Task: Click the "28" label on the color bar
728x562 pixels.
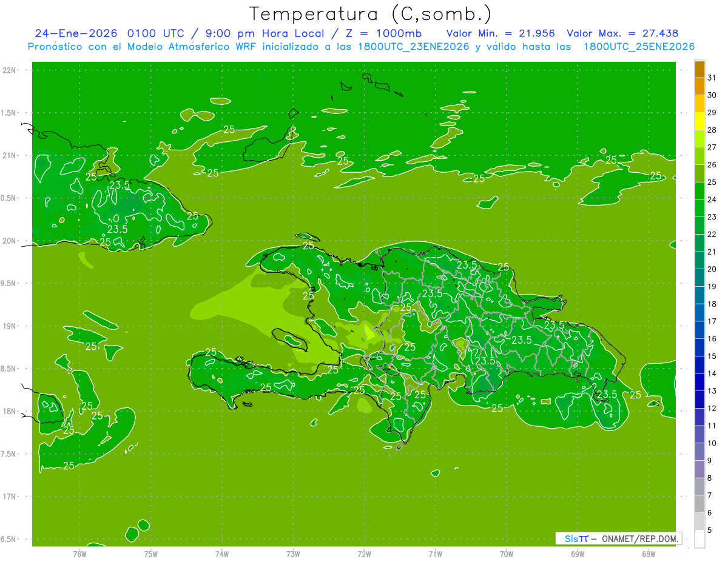Action: pos(712,130)
